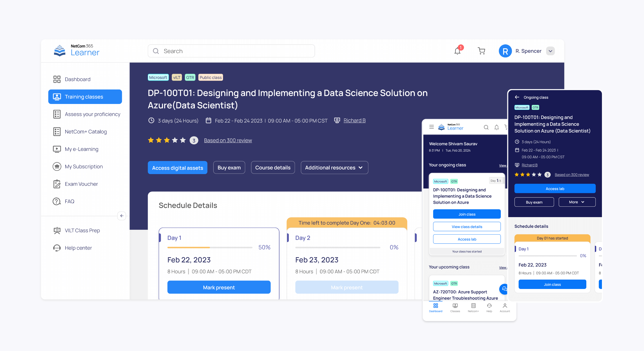This screenshot has width=644, height=351.
Task: Click the Day 1 progress bar at 50%
Action: pyautogui.click(x=210, y=247)
